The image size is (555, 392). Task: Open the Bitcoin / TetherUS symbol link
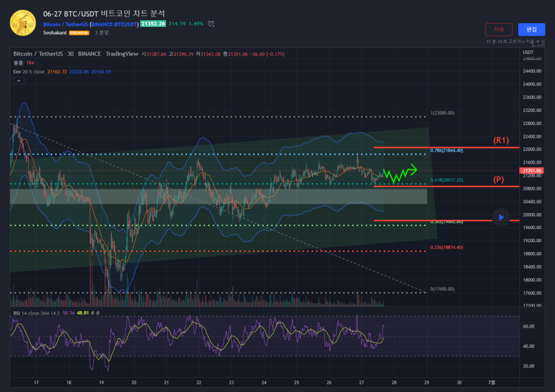pyautogui.click(x=65, y=24)
